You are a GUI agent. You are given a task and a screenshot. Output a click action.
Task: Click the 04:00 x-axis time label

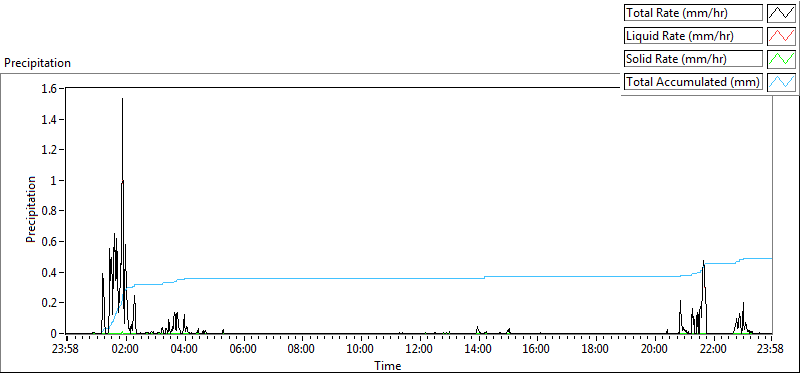[x=184, y=350]
